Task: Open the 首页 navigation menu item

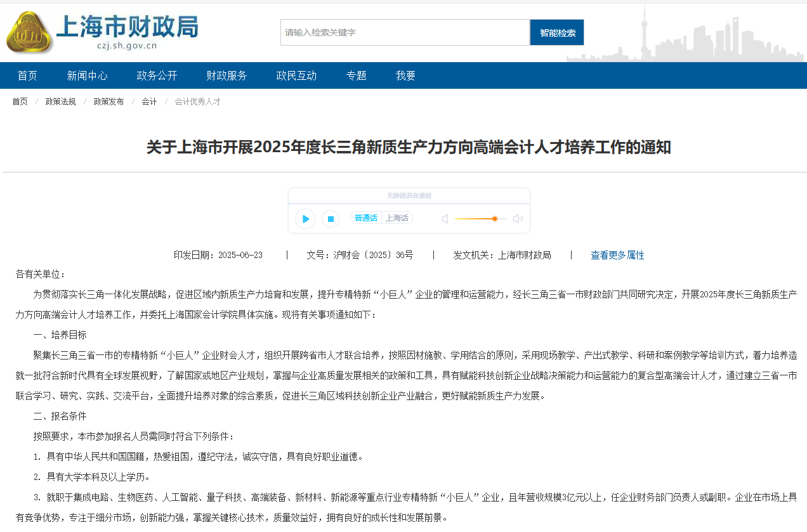Action: (27, 75)
